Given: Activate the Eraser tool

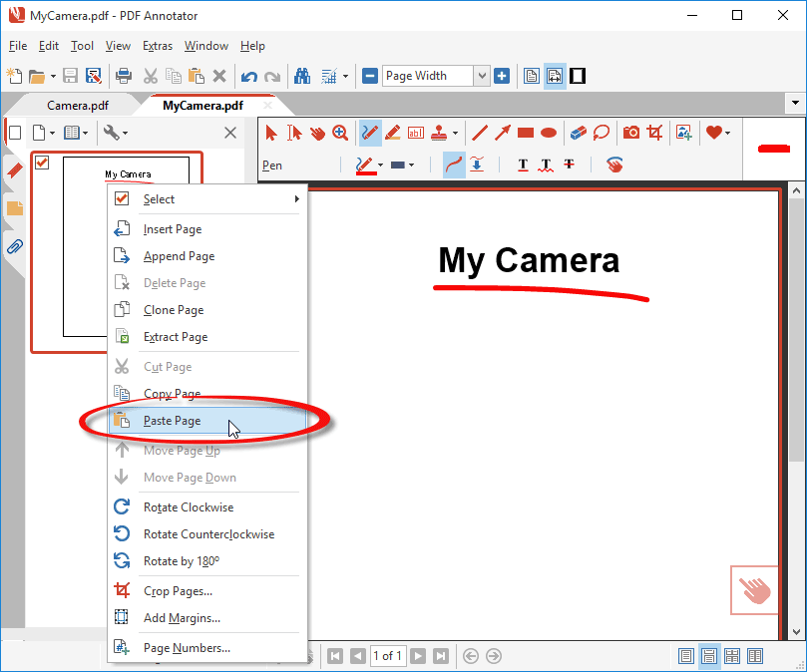Looking at the screenshot, I should click(579, 132).
